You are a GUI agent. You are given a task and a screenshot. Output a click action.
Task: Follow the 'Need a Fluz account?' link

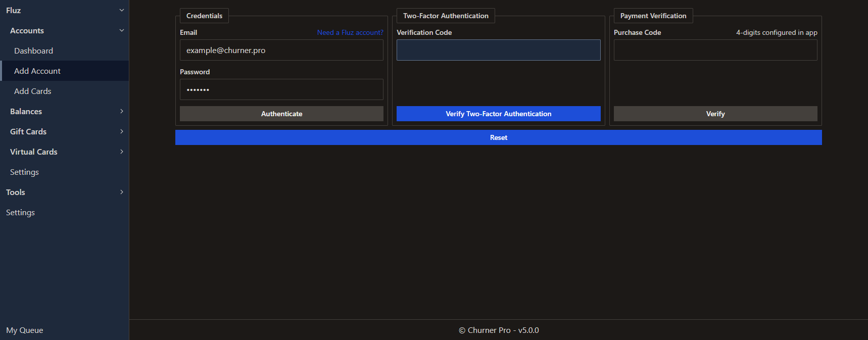point(350,32)
